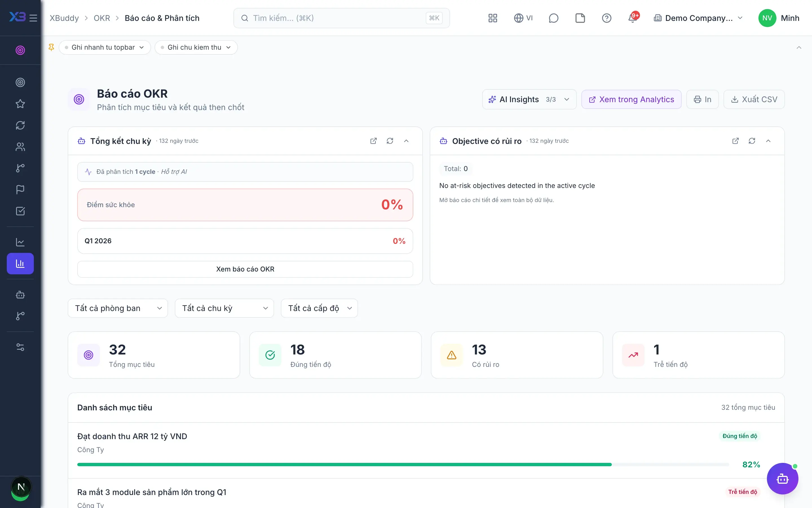
Task: Refresh the Objective có rủi ro card
Action: [x=752, y=141]
